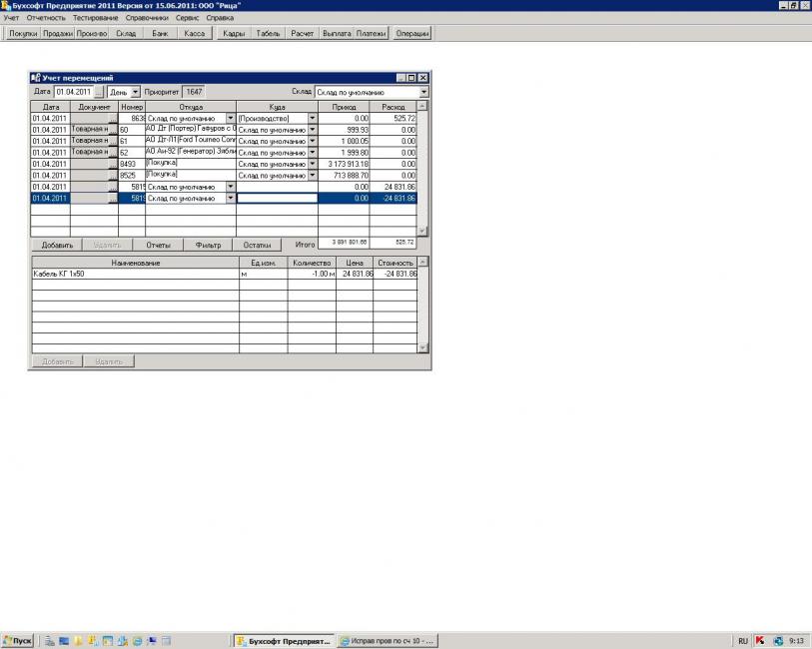The height and width of the screenshot is (649, 812).
Task: Click the Остатки button
Action: [258, 244]
